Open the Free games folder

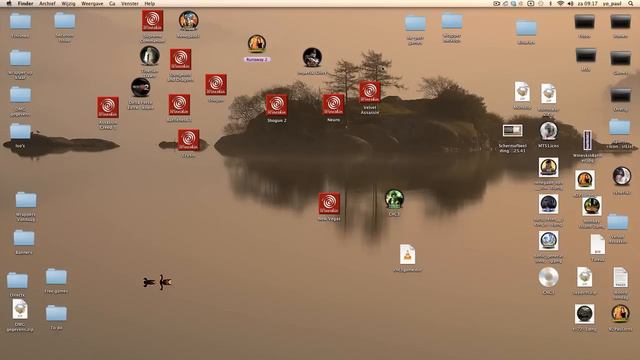click(56, 277)
